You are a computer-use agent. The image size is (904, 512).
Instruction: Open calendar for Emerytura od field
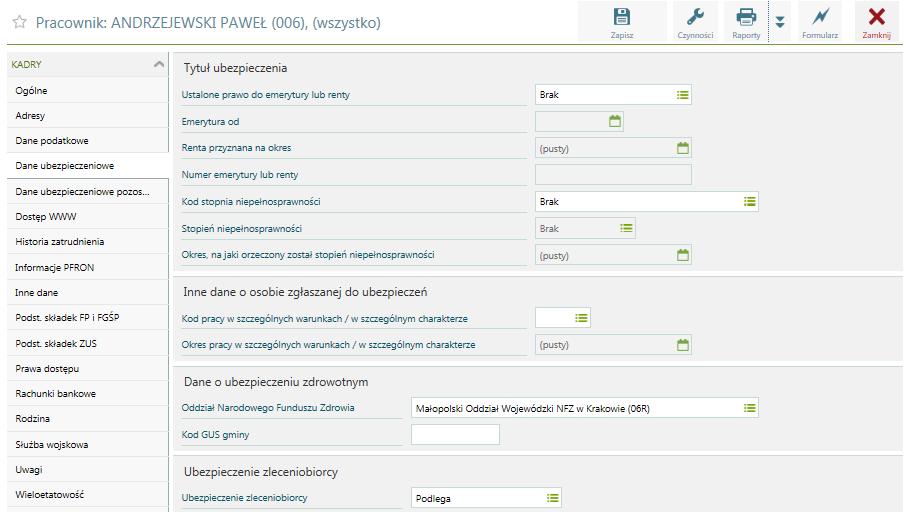click(x=615, y=121)
